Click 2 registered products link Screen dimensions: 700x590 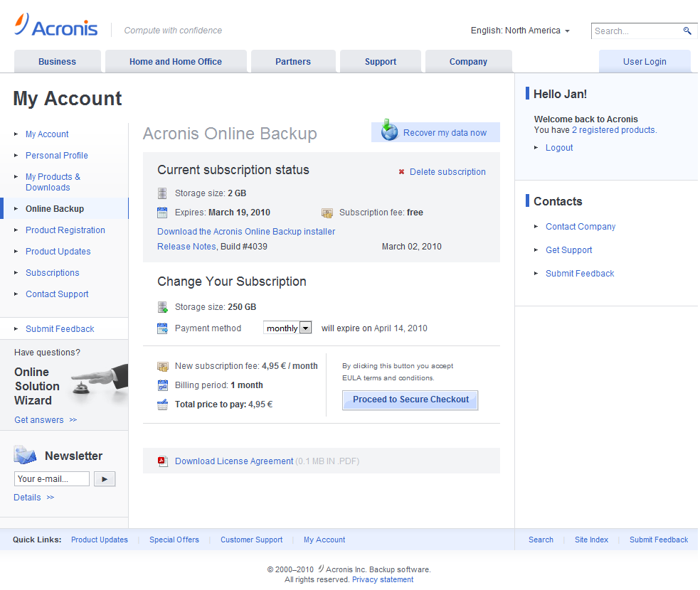click(613, 130)
